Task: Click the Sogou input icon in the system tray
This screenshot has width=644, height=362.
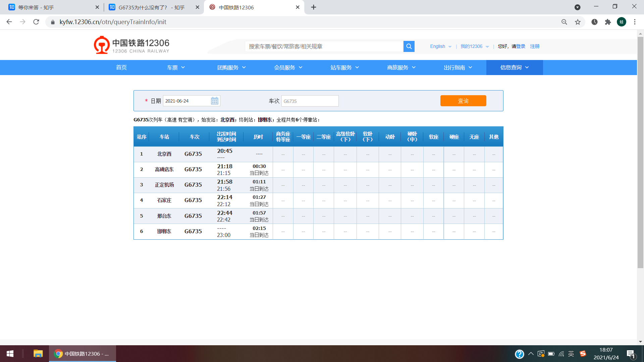Action: click(583, 354)
